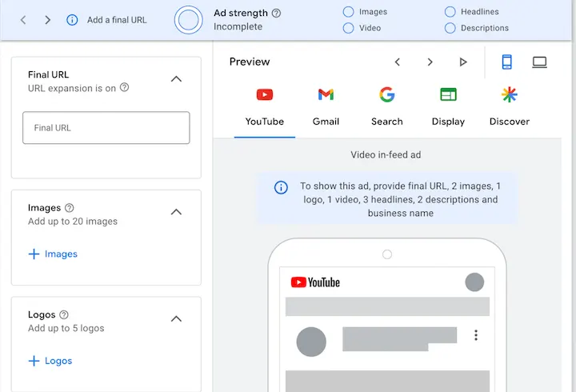
Task: Click info icon beside Add a final URL
Action: (x=72, y=20)
